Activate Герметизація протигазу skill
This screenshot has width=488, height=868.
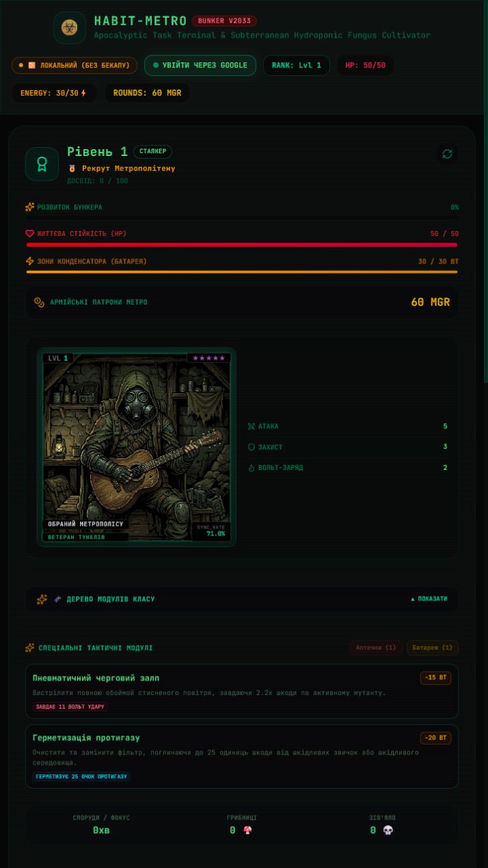[242, 757]
